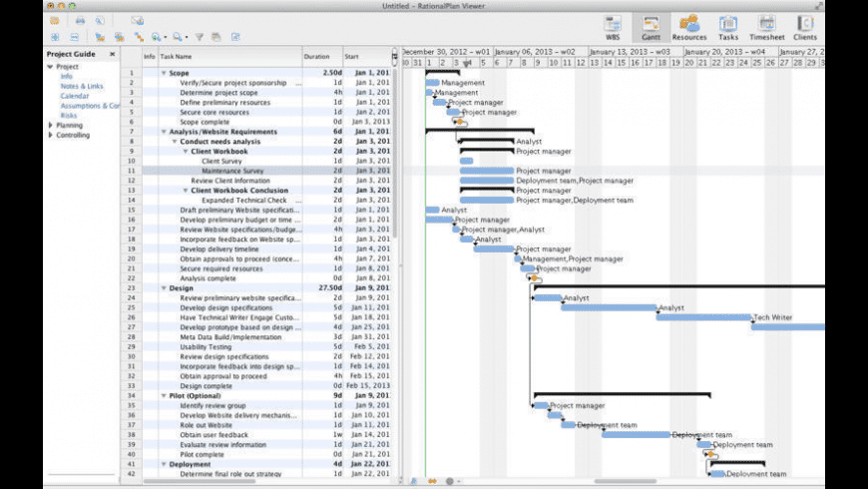
Task: Click the Filter funnel icon
Action: click(199, 37)
